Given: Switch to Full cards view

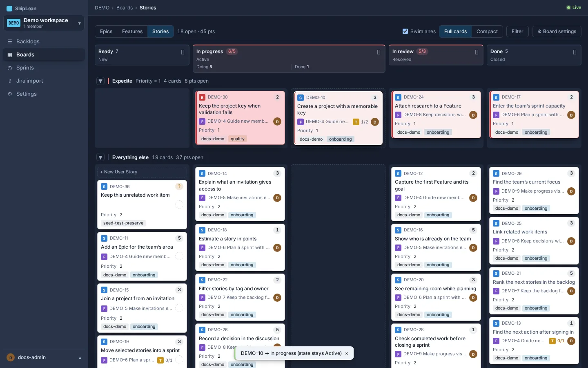Looking at the screenshot, I should click(x=455, y=31).
